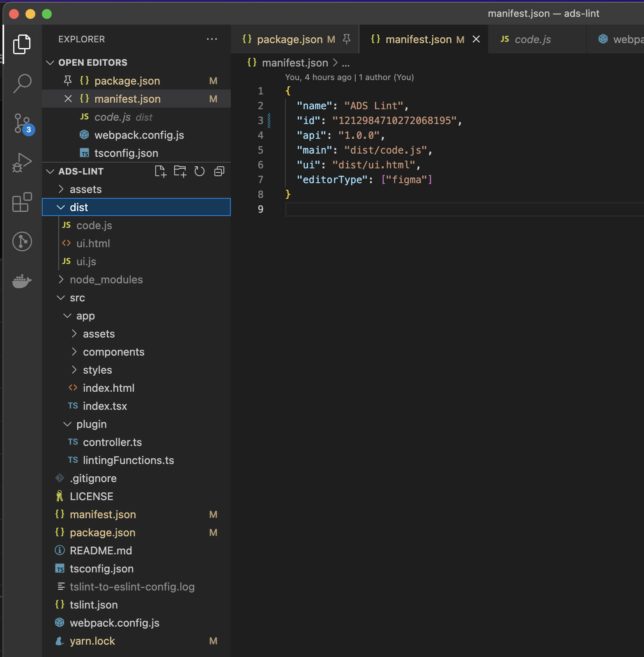Image resolution: width=644 pixels, height=657 pixels.
Task: Open README.md file
Action: click(x=136, y=551)
